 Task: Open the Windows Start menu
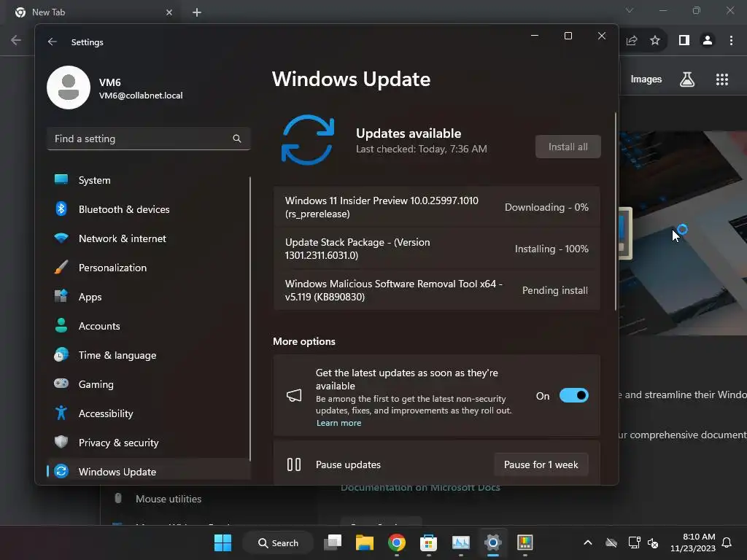click(x=222, y=542)
